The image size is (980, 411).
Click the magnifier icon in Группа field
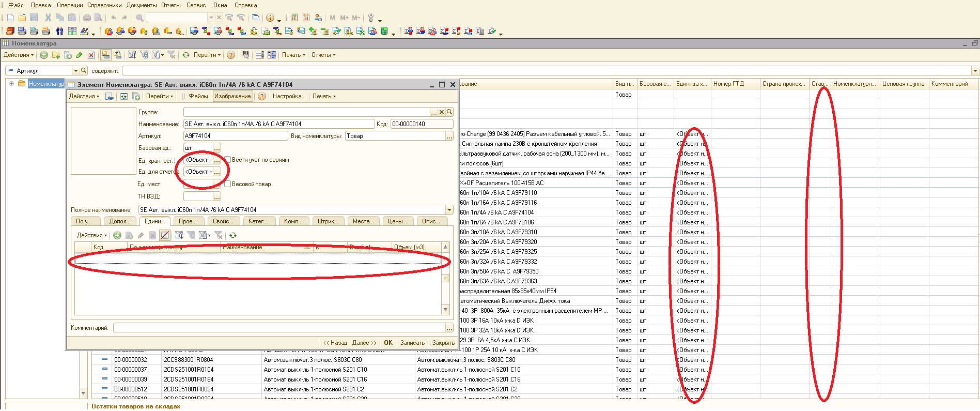click(x=449, y=112)
